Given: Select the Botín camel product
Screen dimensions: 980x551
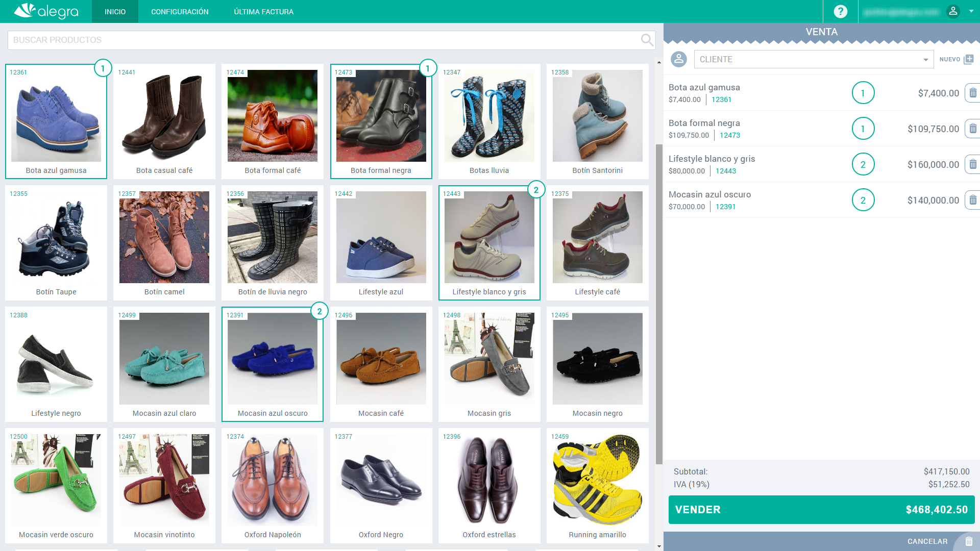Looking at the screenshot, I should (x=164, y=243).
